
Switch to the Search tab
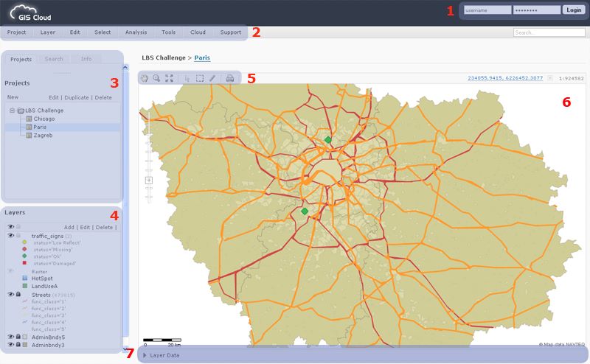tap(54, 59)
